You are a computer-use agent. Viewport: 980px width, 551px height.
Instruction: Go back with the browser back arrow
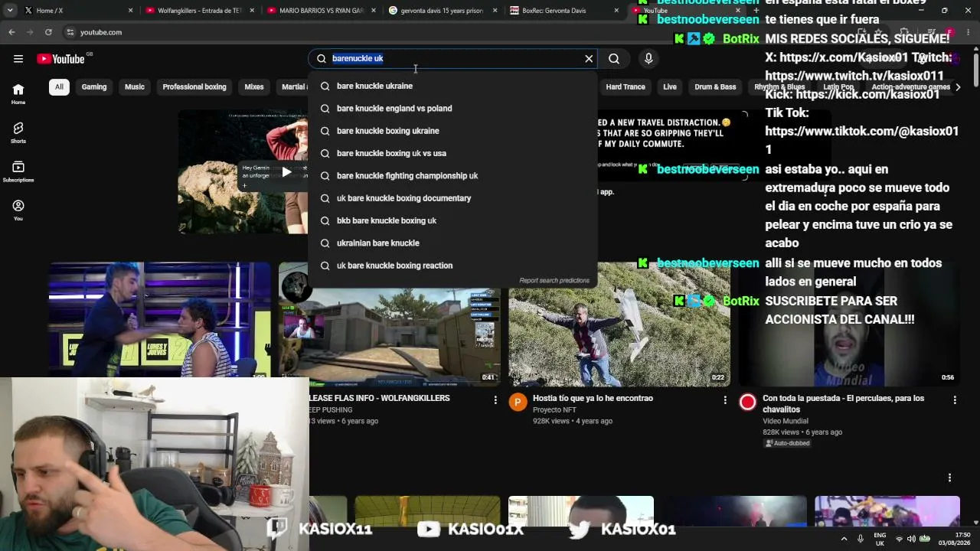tap(11, 32)
